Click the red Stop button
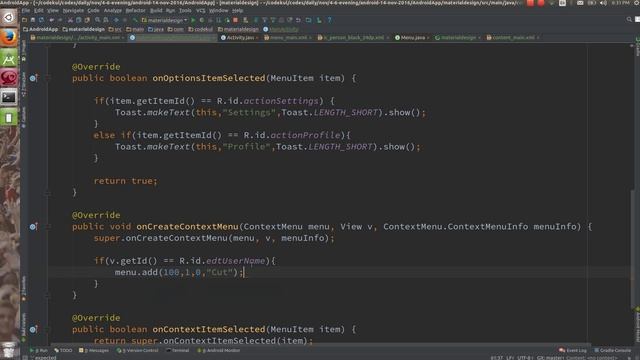The width and height of the screenshot is (640, 360). point(236,20)
